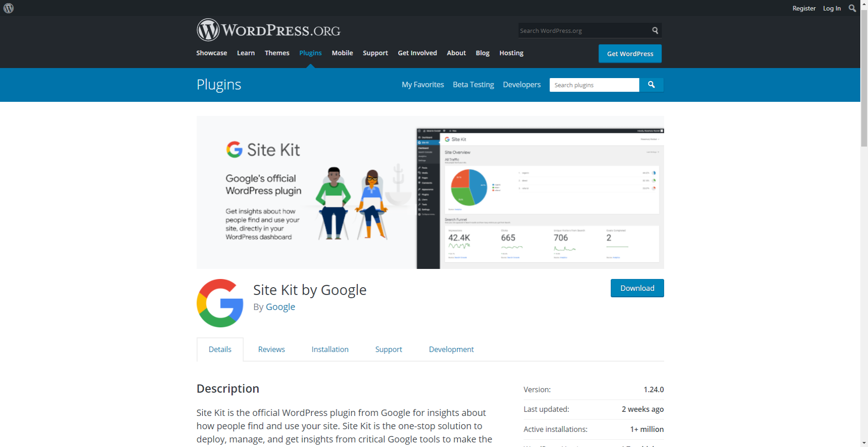Click the Get WordPress button
This screenshot has width=868, height=447.
click(x=630, y=54)
